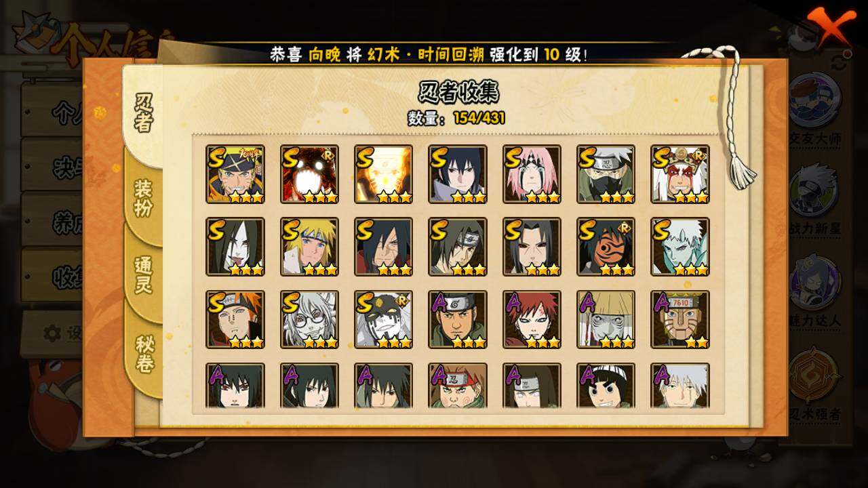Select the pink-haired Sakura S-rank portrait
The height and width of the screenshot is (488, 868).
532,174
